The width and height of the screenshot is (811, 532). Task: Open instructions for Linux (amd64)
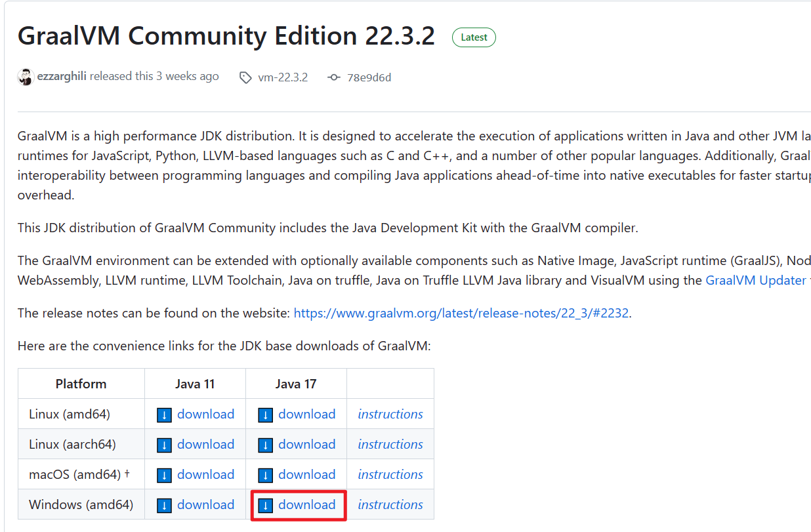click(x=390, y=414)
